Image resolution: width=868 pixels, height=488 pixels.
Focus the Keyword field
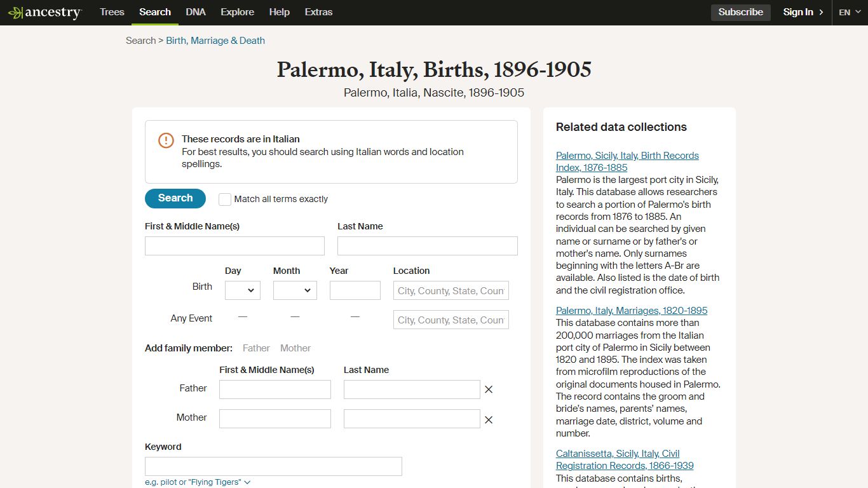273,466
